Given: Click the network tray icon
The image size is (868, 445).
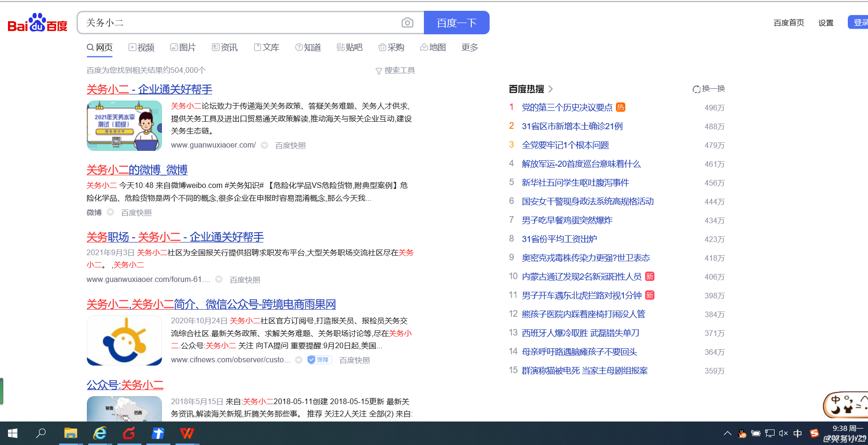Looking at the screenshot, I should pos(770,433).
